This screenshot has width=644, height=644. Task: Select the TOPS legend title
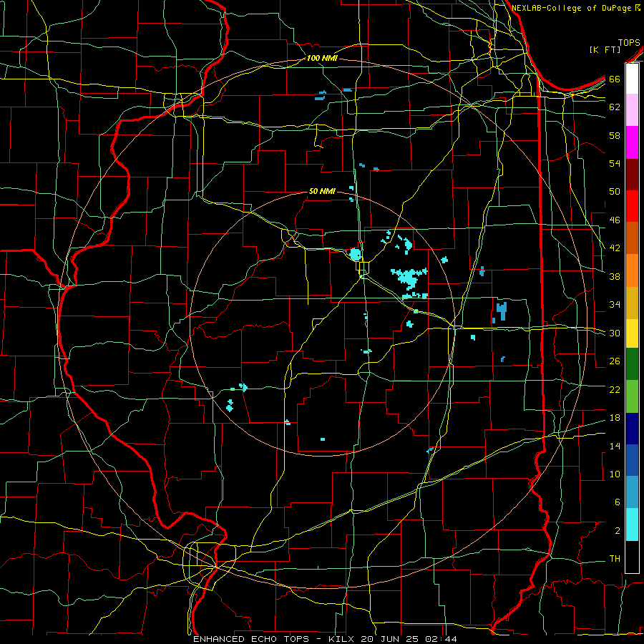629,43
